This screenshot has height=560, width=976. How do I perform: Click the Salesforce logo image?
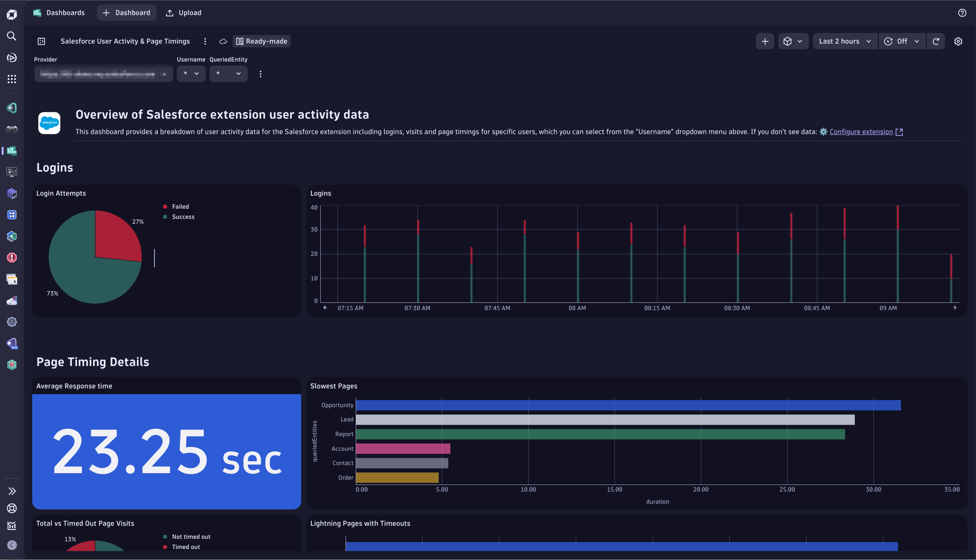click(49, 123)
